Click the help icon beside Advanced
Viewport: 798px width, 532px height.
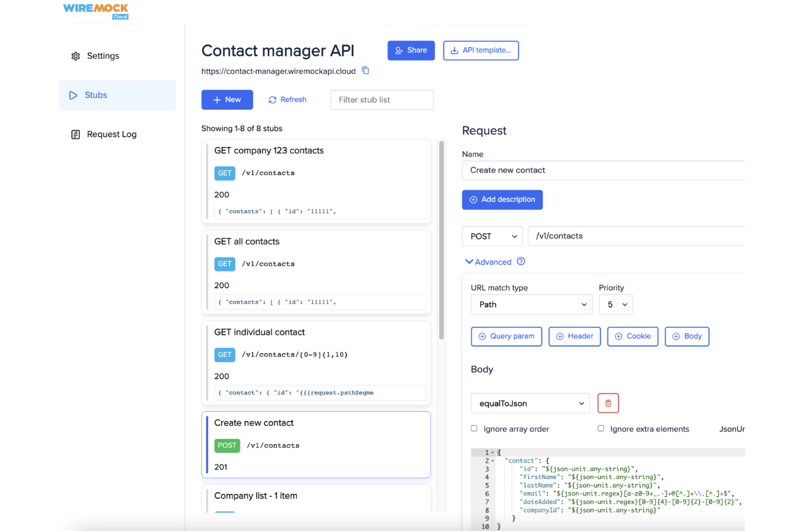coord(521,261)
